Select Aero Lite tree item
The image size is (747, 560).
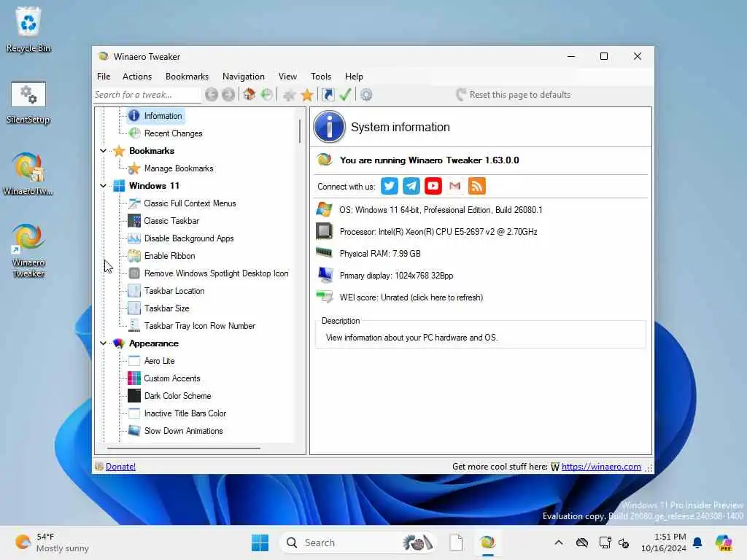pos(159,361)
